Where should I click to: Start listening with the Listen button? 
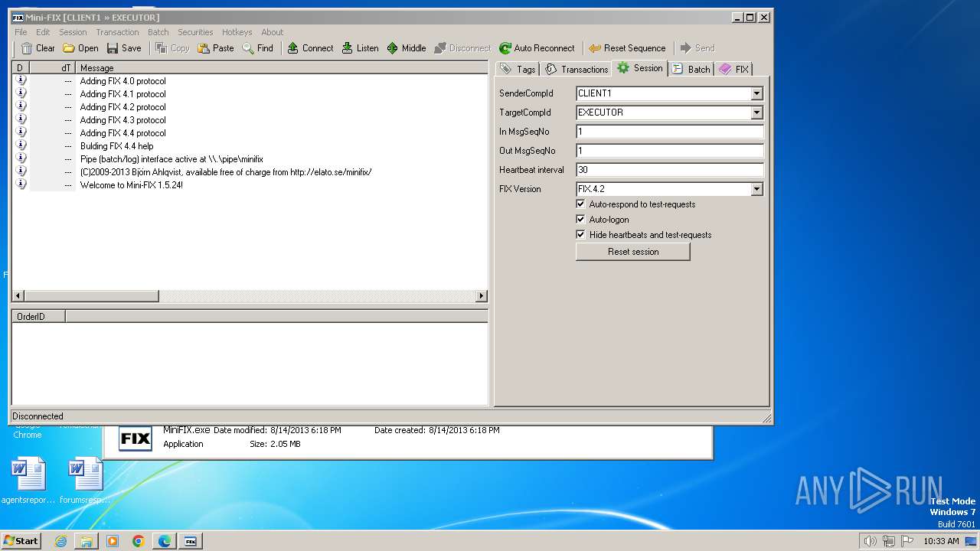[360, 48]
